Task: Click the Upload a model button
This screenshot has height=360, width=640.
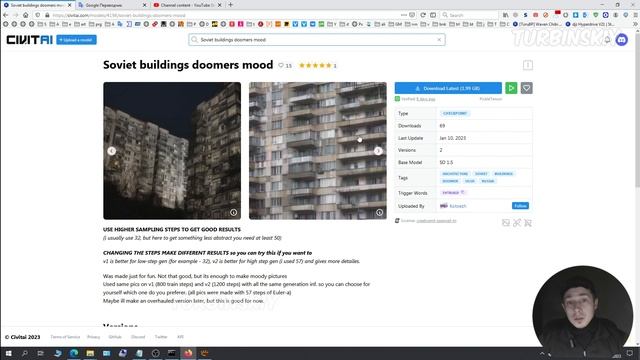Action: tap(76, 40)
